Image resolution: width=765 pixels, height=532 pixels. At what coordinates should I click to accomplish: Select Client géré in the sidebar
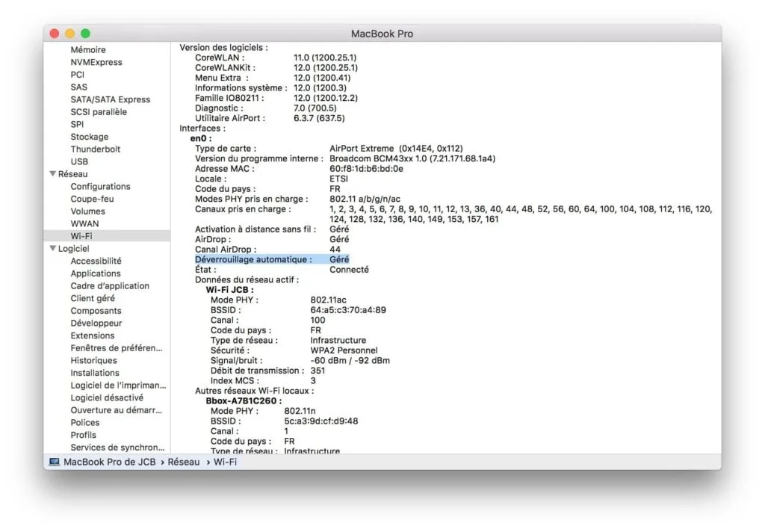[x=93, y=298]
